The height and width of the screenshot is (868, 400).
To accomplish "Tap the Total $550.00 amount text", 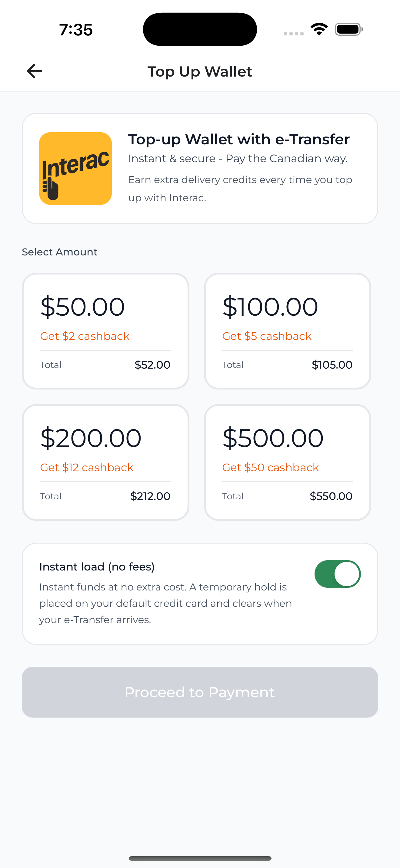I will click(331, 496).
